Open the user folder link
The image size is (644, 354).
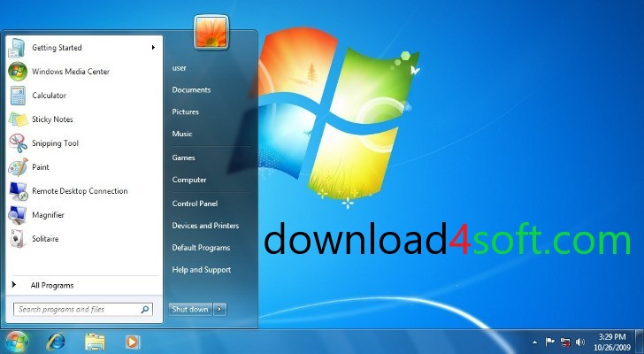tap(179, 68)
